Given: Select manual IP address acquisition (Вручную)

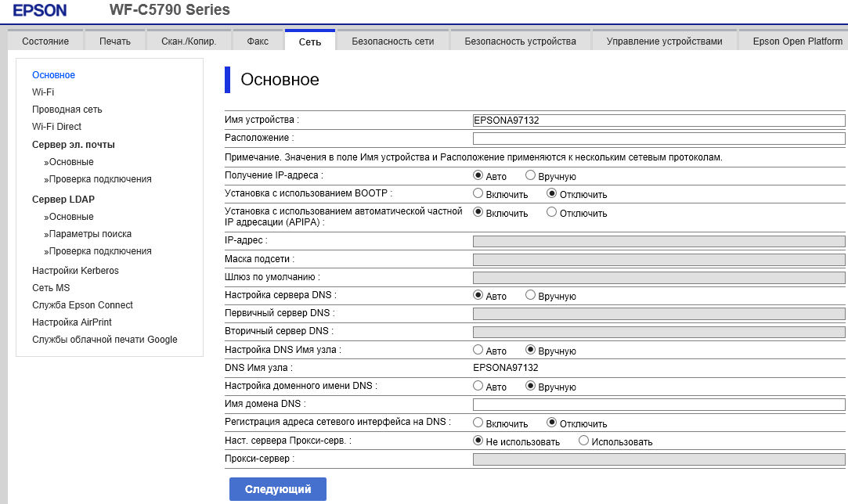Looking at the screenshot, I should pos(530,176).
